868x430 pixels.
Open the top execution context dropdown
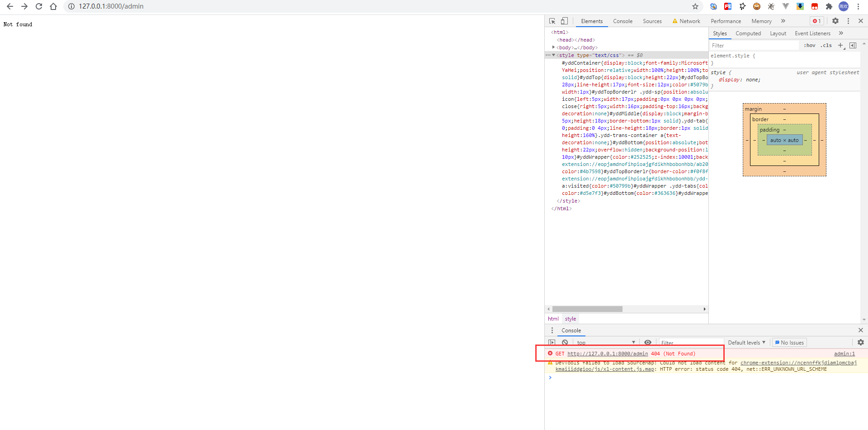(606, 342)
